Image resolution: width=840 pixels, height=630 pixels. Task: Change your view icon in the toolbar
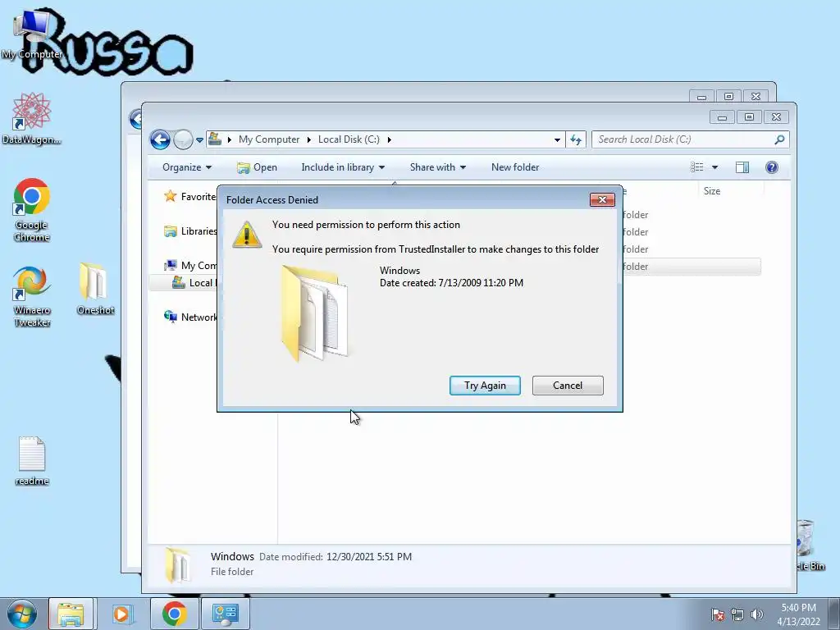(x=697, y=167)
